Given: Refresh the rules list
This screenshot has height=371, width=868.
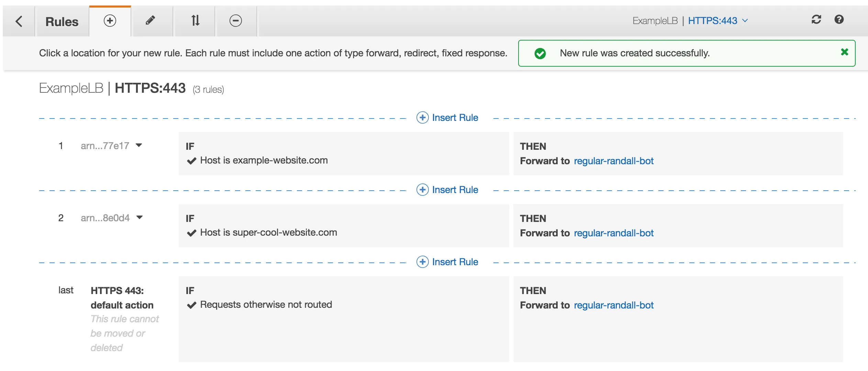Looking at the screenshot, I should (816, 20).
